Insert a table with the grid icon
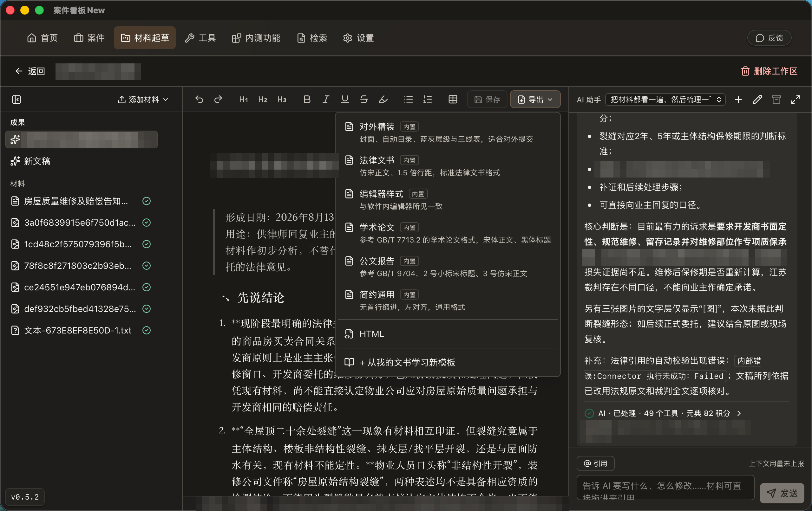 [453, 100]
